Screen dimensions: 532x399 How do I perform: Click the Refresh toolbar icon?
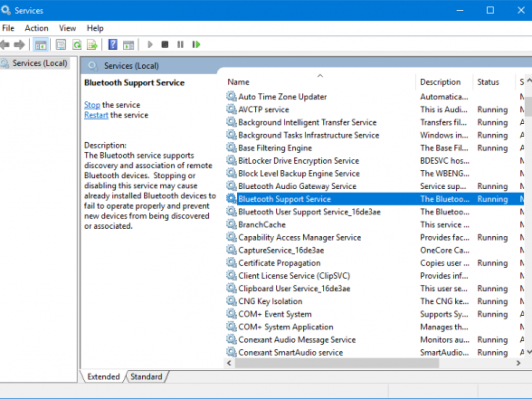pos(77,45)
